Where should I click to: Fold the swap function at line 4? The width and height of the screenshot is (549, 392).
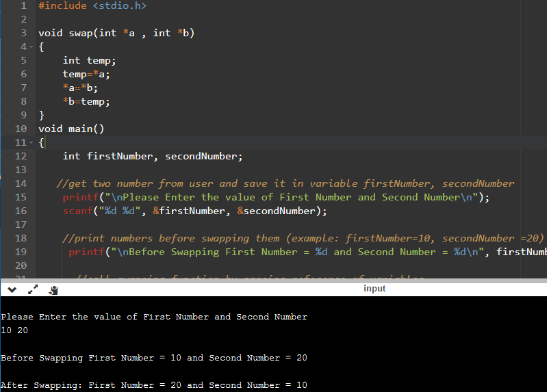point(31,47)
